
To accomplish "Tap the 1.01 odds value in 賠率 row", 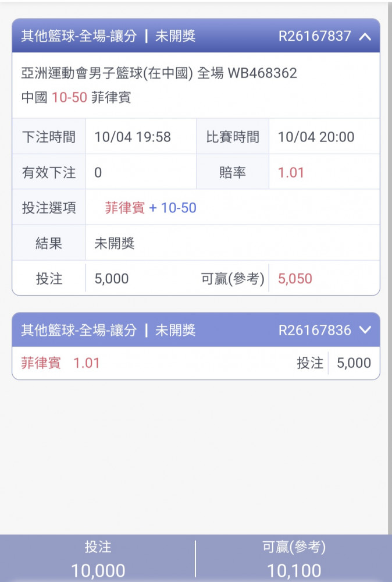I will click(291, 173).
